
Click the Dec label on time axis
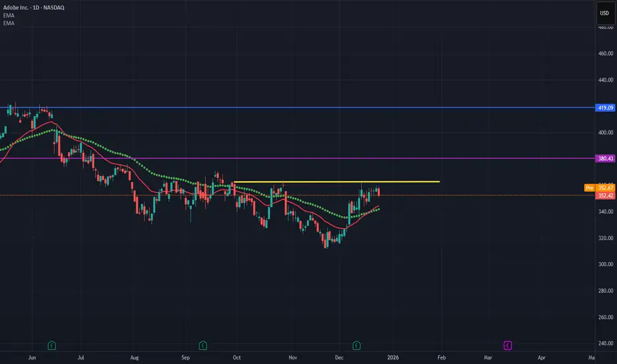click(x=339, y=357)
